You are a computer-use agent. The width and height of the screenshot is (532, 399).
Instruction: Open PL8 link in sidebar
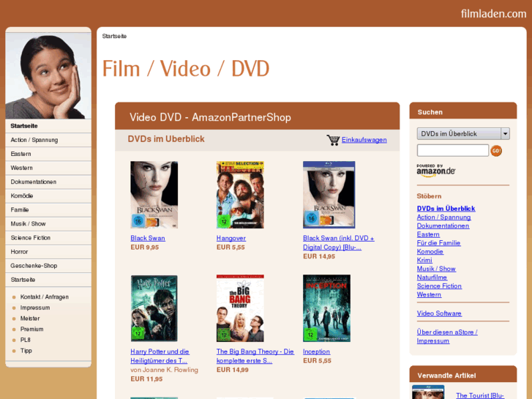pyautogui.click(x=26, y=340)
